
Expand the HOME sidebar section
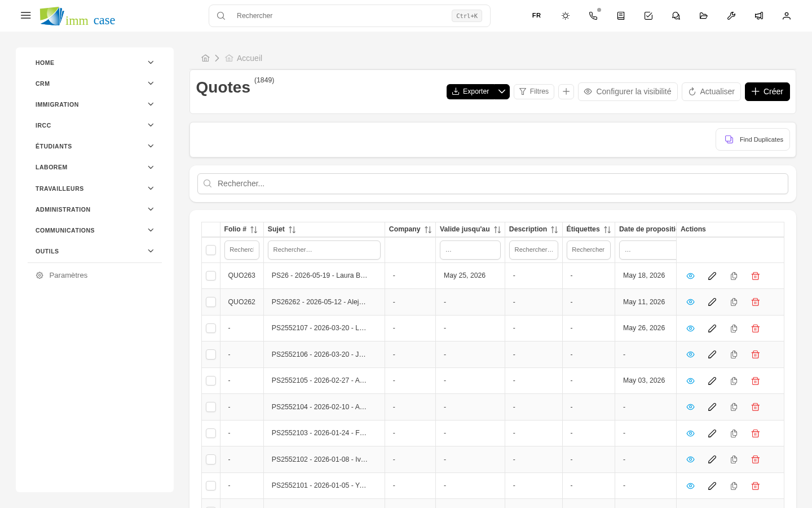(95, 63)
